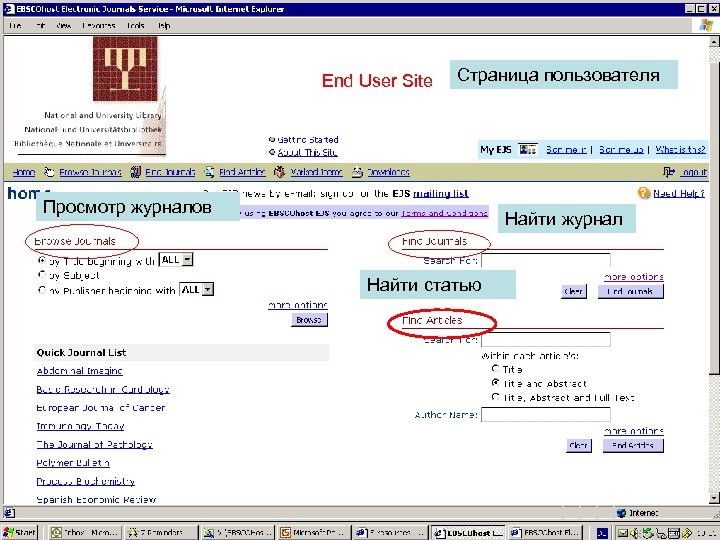This screenshot has height=540, width=720.
Task: Click the Sign me up link
Action: tap(621, 149)
